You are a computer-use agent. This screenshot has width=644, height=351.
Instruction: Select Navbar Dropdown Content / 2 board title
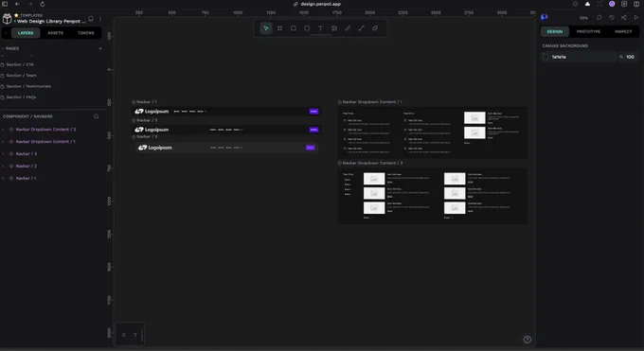pyautogui.click(x=372, y=163)
